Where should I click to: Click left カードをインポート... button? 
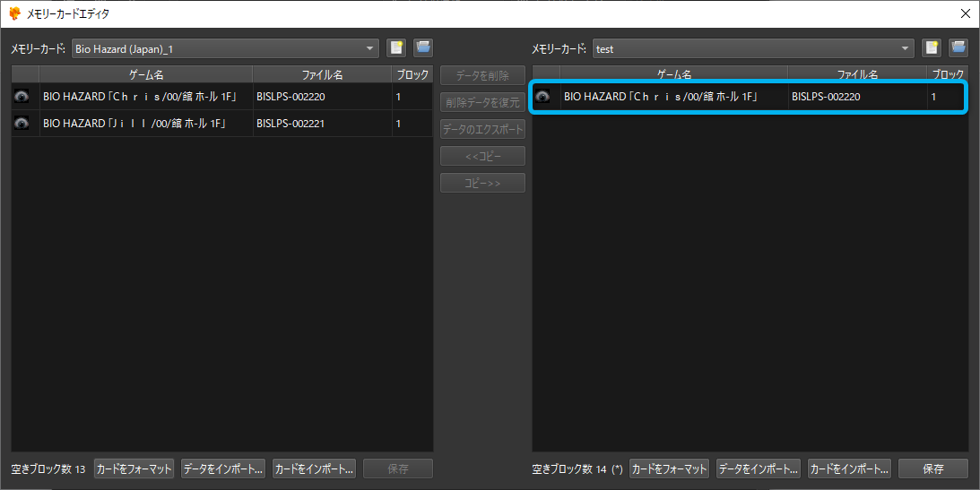coord(315,469)
